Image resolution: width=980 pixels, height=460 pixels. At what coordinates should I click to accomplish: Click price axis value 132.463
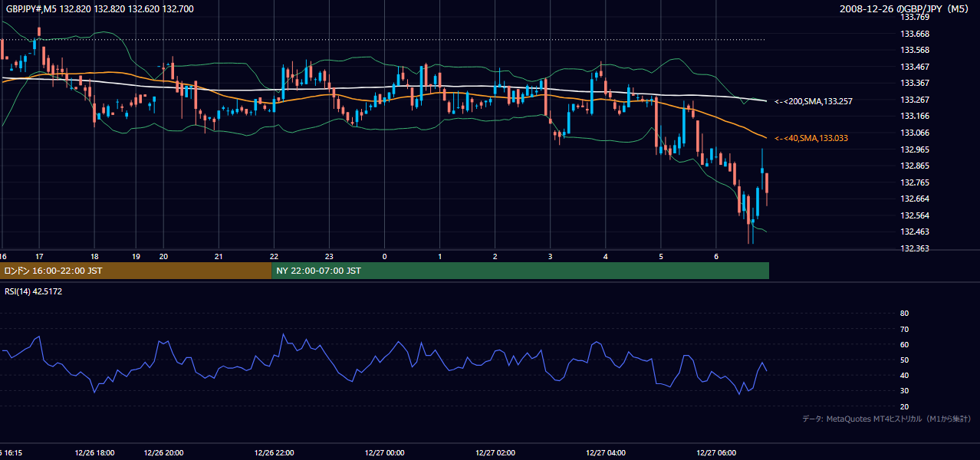click(914, 232)
